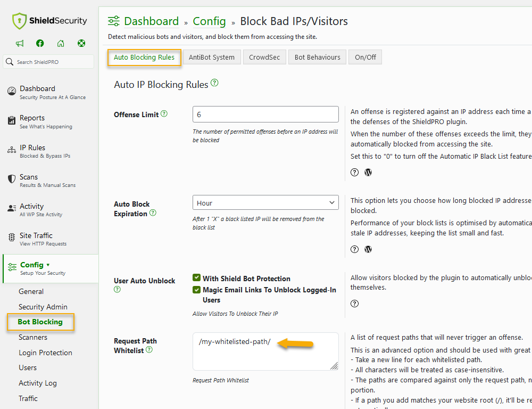The height and width of the screenshot is (409, 532).
Task: Click question-mark icon in Auto Block Expiration description
Action: click(354, 249)
